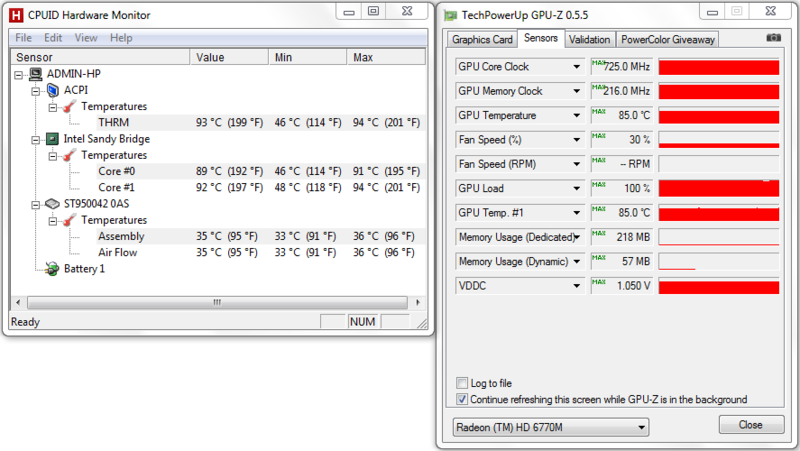Click the ST950042 0AS hard drive icon

[x=52, y=204]
